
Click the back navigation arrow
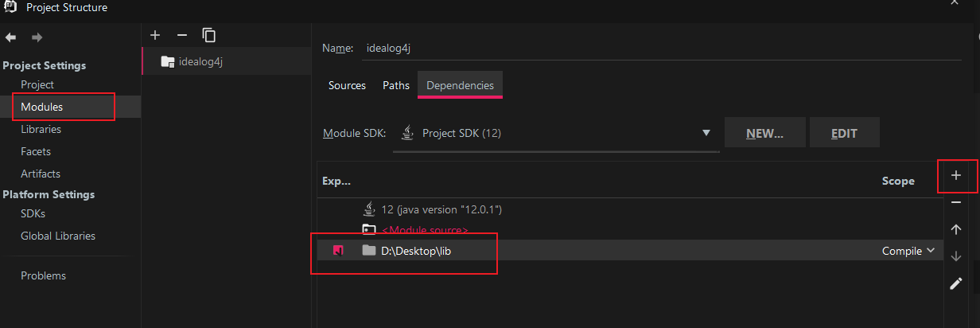[11, 37]
